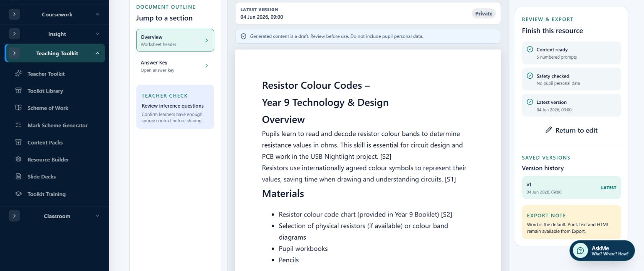The image size is (644, 271).
Task: Click the Slide Decks document icon
Action: click(x=18, y=177)
